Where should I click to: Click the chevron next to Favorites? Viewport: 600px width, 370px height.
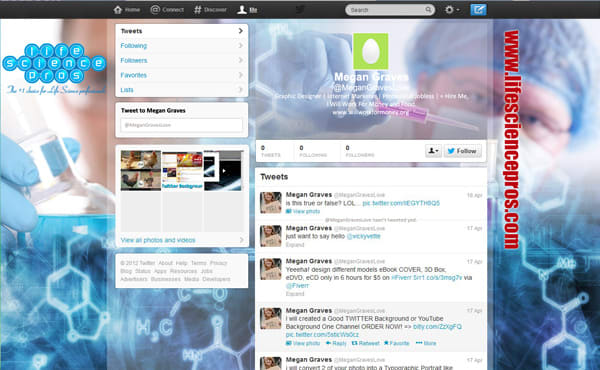[240, 75]
